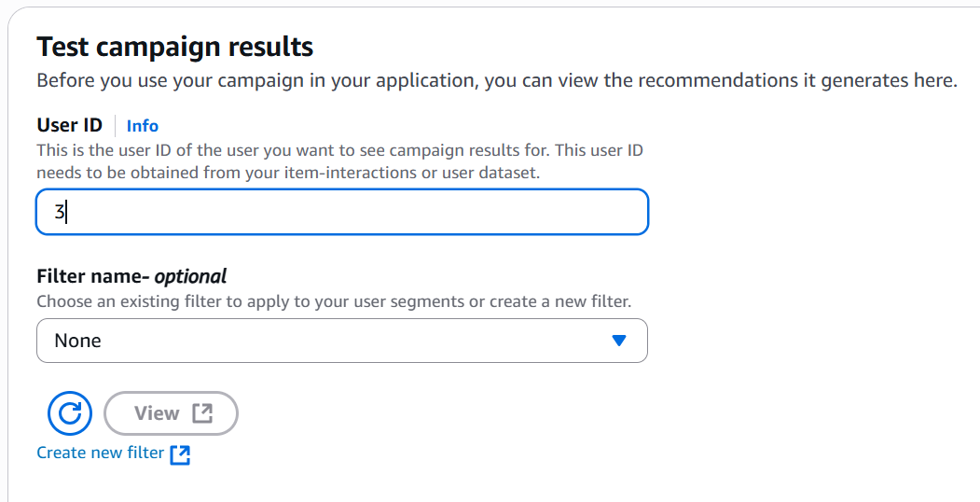Screen dimensions: 980x502
Task: Click the User ID label text
Action: point(69,125)
